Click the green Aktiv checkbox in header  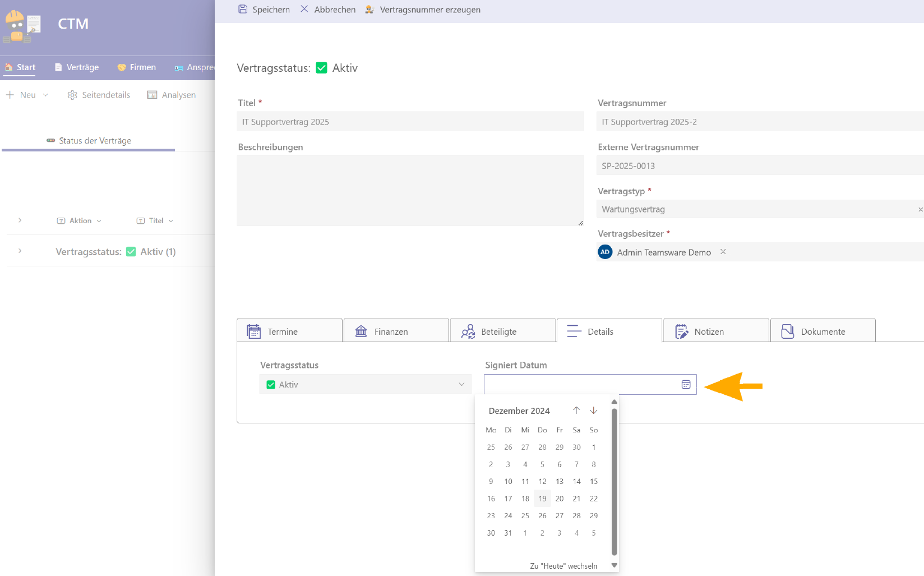tap(322, 68)
